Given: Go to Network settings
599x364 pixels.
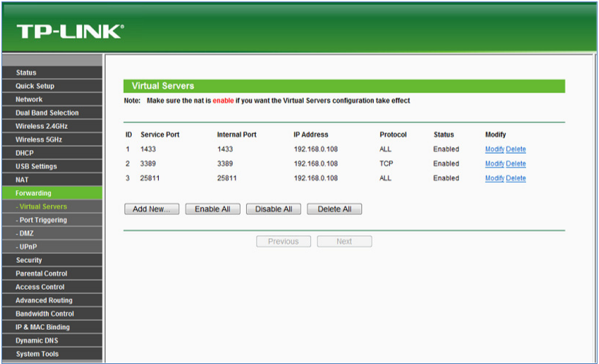Looking at the screenshot, I should (52, 99).
